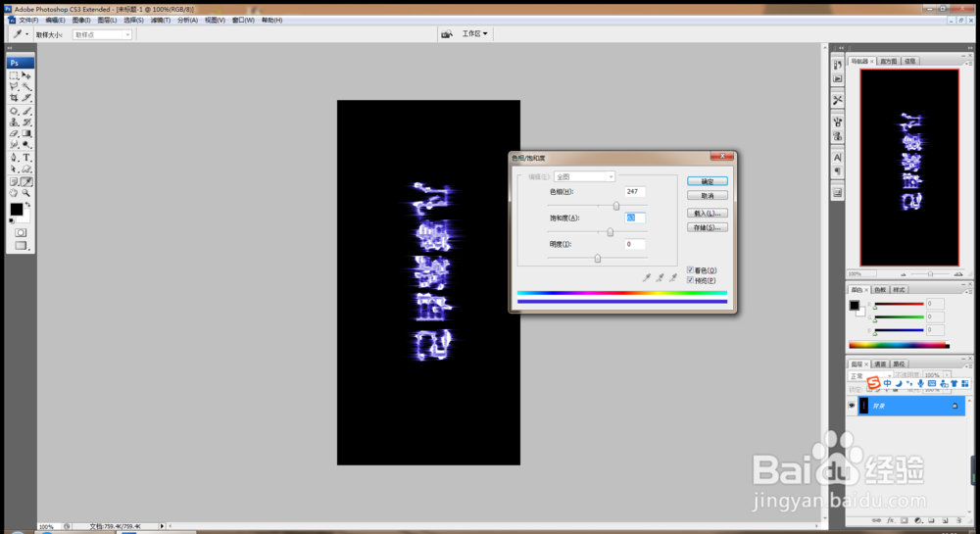Click the 色相 hue slider handle
Image resolution: width=980 pixels, height=534 pixels.
click(616, 206)
